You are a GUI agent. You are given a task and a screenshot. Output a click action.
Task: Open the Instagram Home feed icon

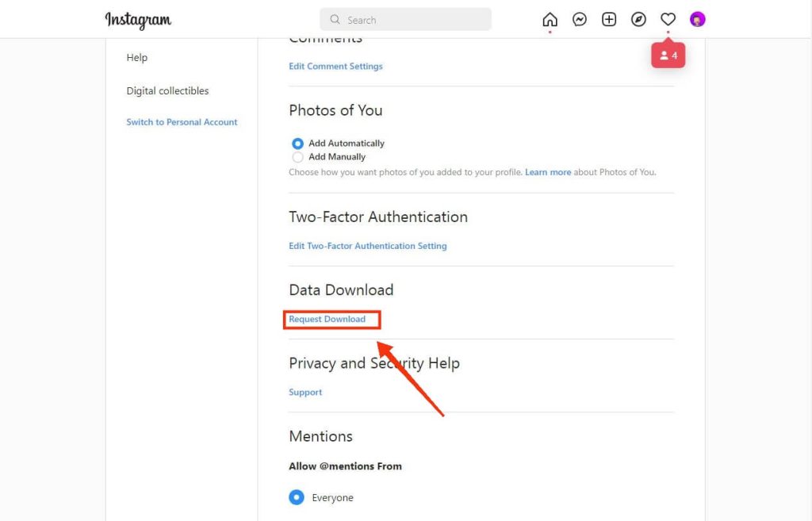point(550,20)
